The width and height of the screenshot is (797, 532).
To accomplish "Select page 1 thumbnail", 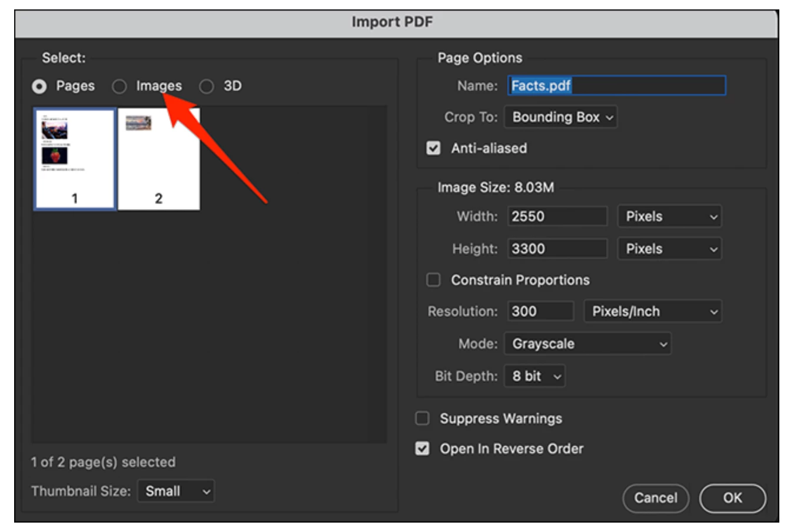I will coord(75,159).
